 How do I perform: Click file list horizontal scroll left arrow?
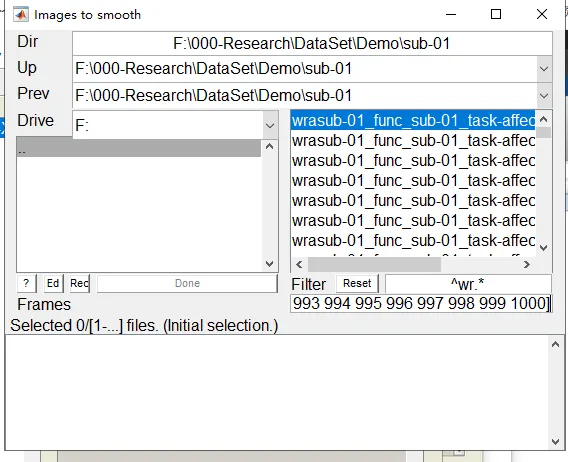coord(299,265)
